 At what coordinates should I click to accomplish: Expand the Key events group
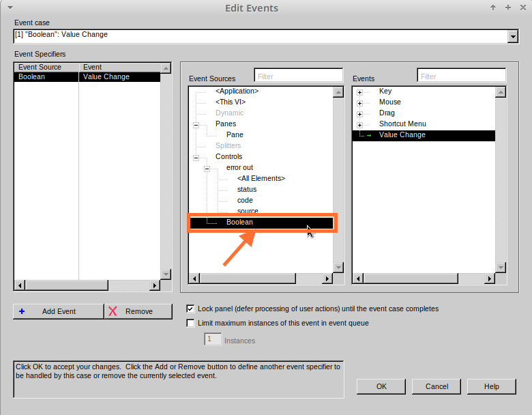tap(359, 92)
